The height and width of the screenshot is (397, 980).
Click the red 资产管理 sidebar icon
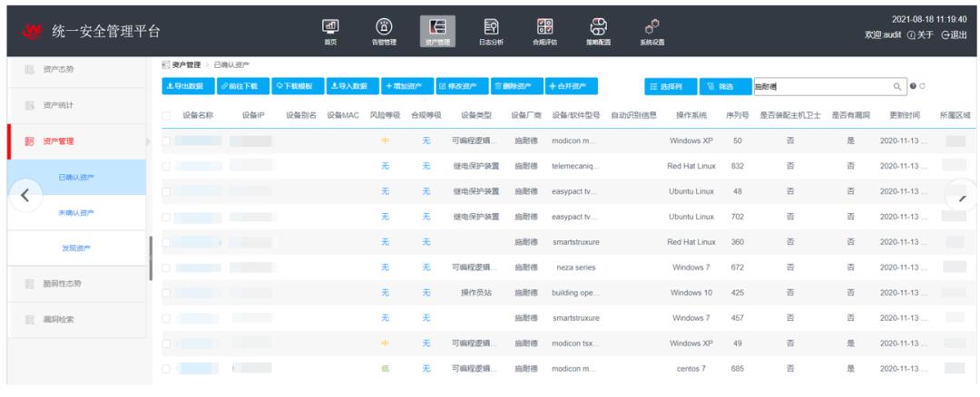29,141
